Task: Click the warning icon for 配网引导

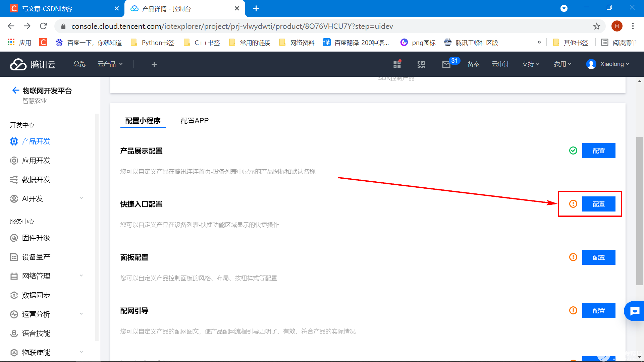Action: click(x=573, y=310)
